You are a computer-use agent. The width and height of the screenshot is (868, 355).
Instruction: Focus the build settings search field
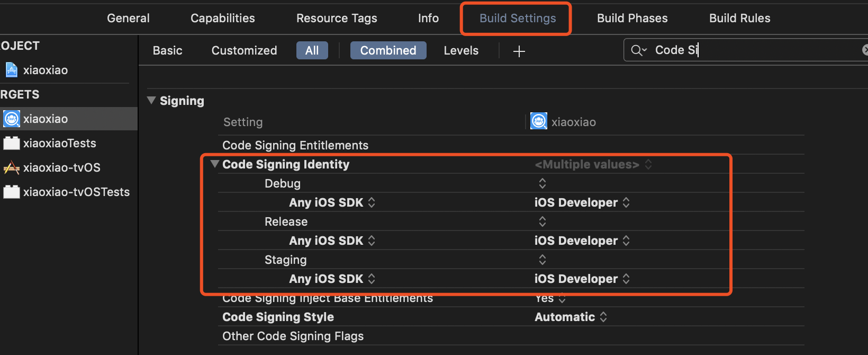coord(746,50)
